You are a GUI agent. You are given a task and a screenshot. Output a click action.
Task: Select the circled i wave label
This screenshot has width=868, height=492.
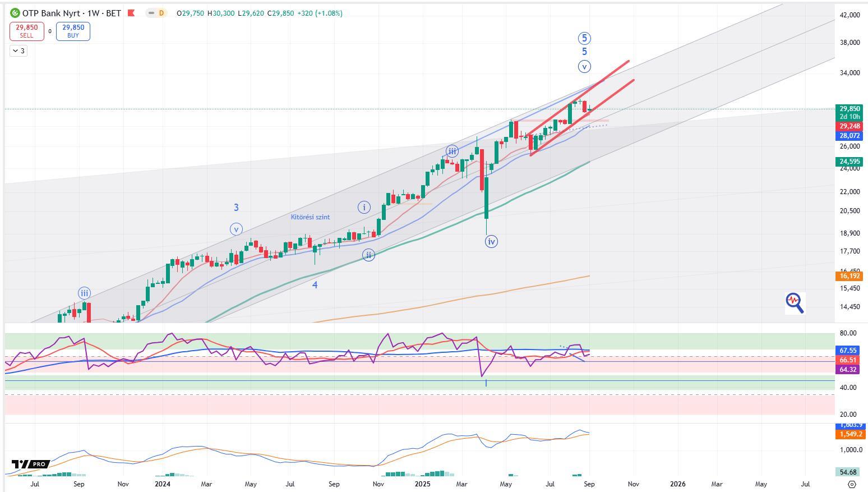(x=364, y=208)
